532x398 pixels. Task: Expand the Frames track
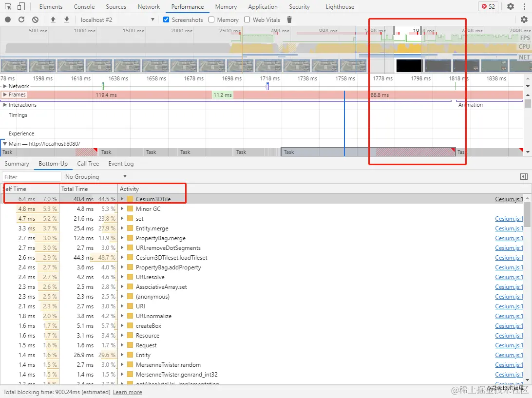point(5,95)
